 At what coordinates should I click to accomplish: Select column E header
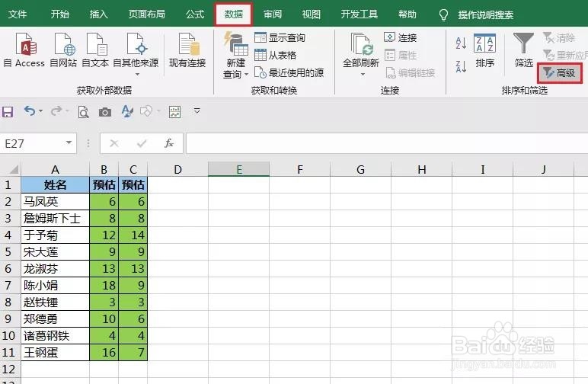tap(239, 169)
